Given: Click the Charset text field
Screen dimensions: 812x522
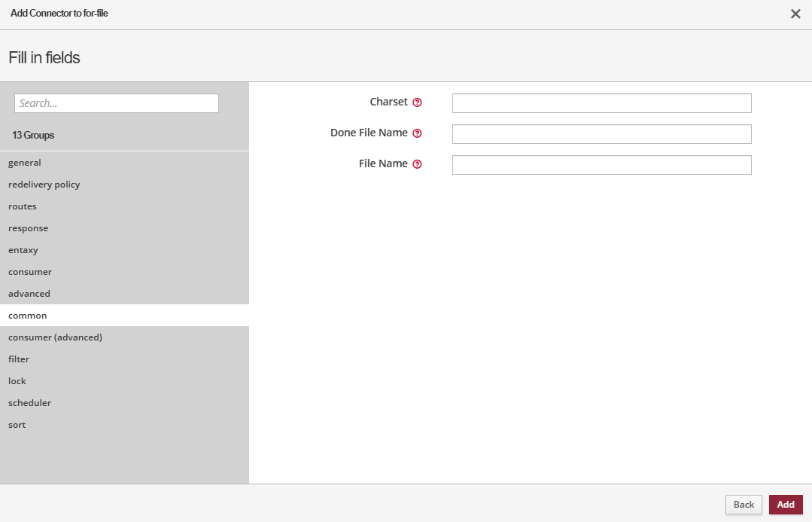Looking at the screenshot, I should 601,103.
